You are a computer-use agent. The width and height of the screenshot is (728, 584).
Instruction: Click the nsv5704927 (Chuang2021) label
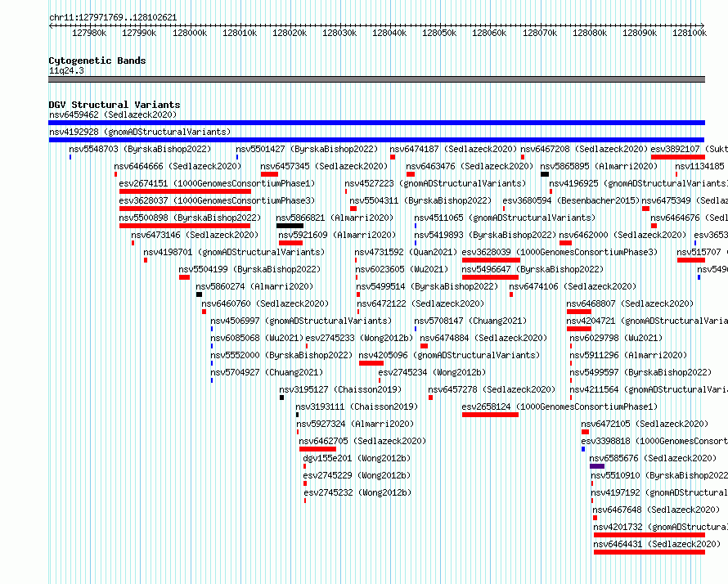267,372
